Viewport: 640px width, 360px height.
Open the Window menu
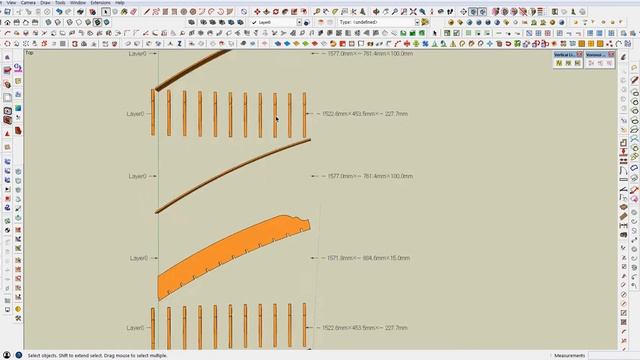(78, 2)
